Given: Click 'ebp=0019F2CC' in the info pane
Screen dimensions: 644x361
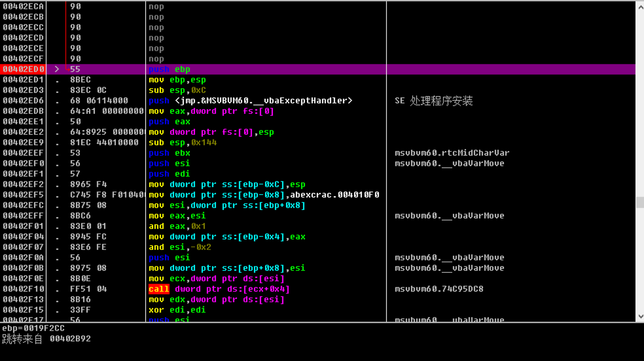Looking at the screenshot, I should click(x=33, y=328).
